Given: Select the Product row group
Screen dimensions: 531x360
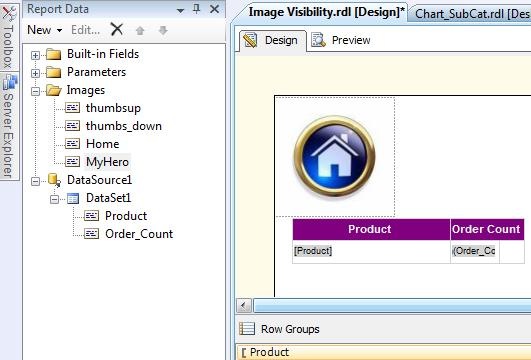Looking at the screenshot, I should coord(383,352).
